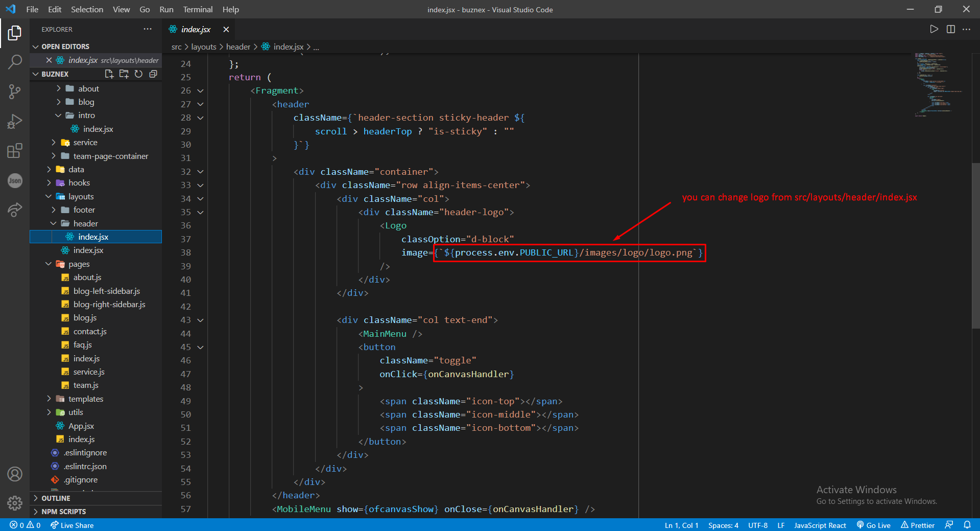
Task: Open the Source Control view icon
Action: [x=15, y=92]
